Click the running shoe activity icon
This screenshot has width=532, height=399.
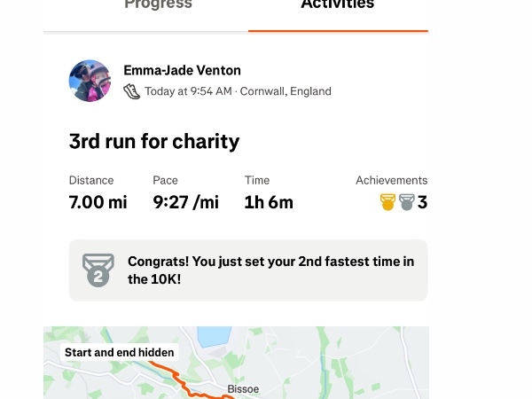click(131, 91)
